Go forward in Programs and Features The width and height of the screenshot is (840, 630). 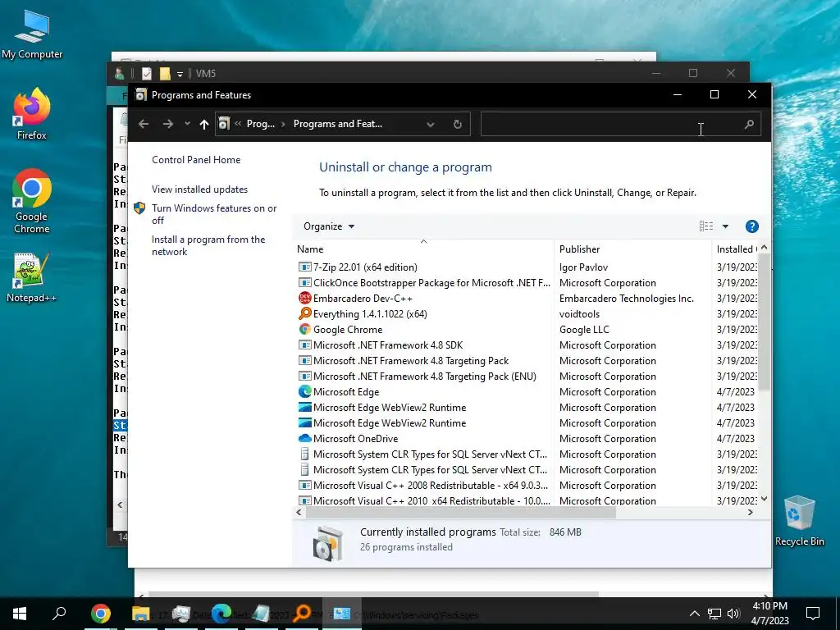pyautogui.click(x=168, y=125)
